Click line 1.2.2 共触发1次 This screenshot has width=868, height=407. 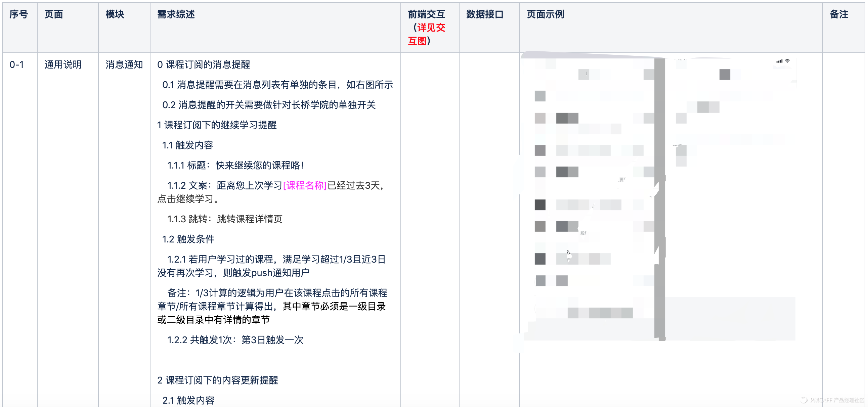(x=235, y=340)
